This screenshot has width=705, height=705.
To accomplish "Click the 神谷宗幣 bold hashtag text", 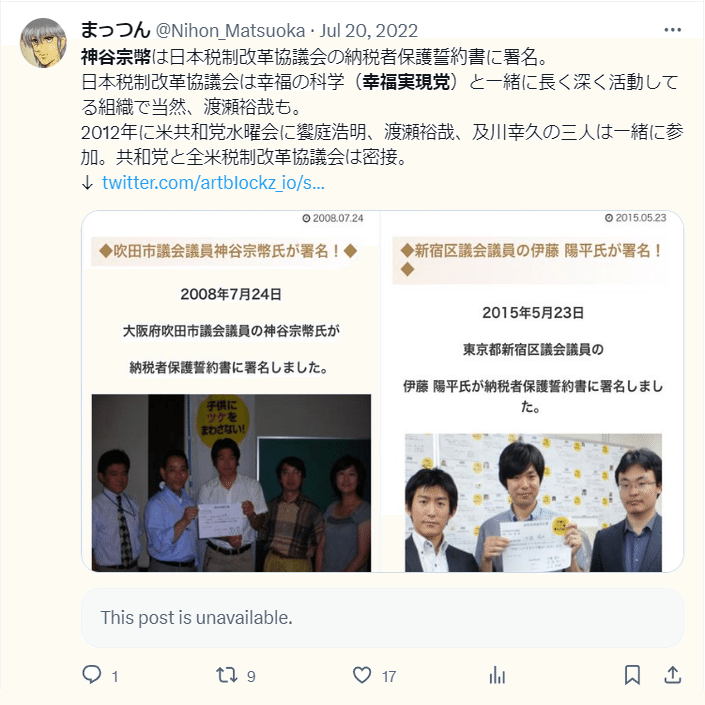I will pyautogui.click(x=116, y=57).
